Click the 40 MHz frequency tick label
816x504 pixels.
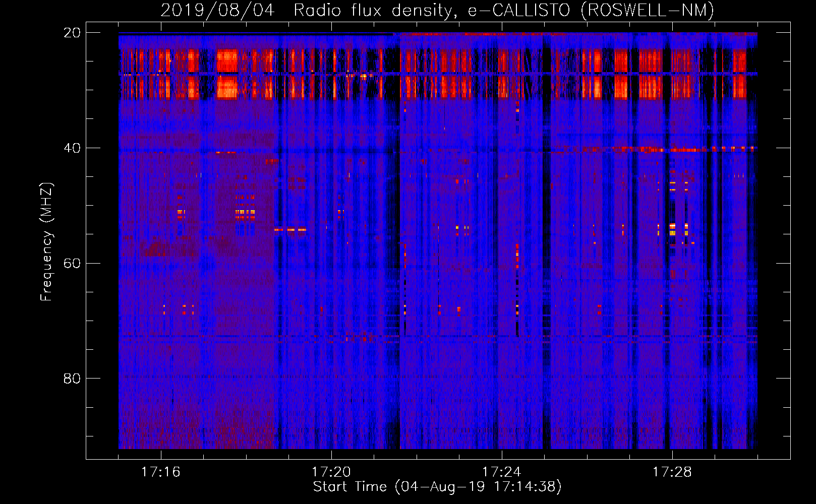click(x=72, y=148)
